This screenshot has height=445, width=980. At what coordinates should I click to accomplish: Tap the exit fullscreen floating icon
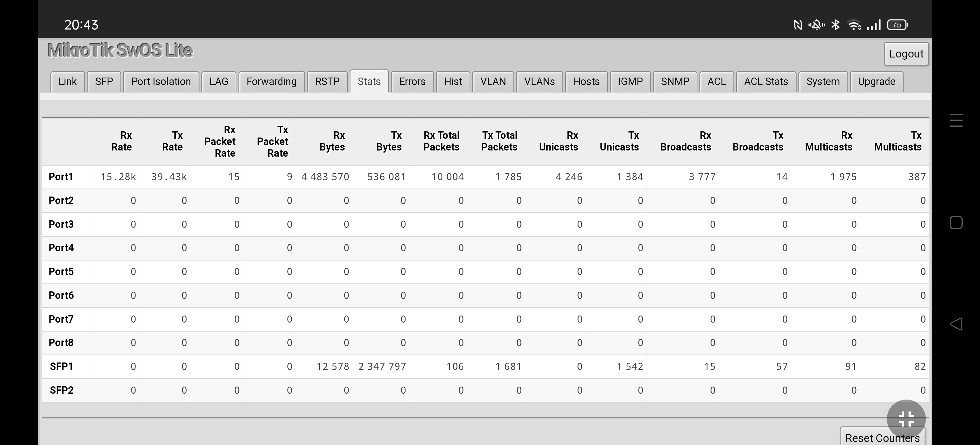[x=906, y=419]
